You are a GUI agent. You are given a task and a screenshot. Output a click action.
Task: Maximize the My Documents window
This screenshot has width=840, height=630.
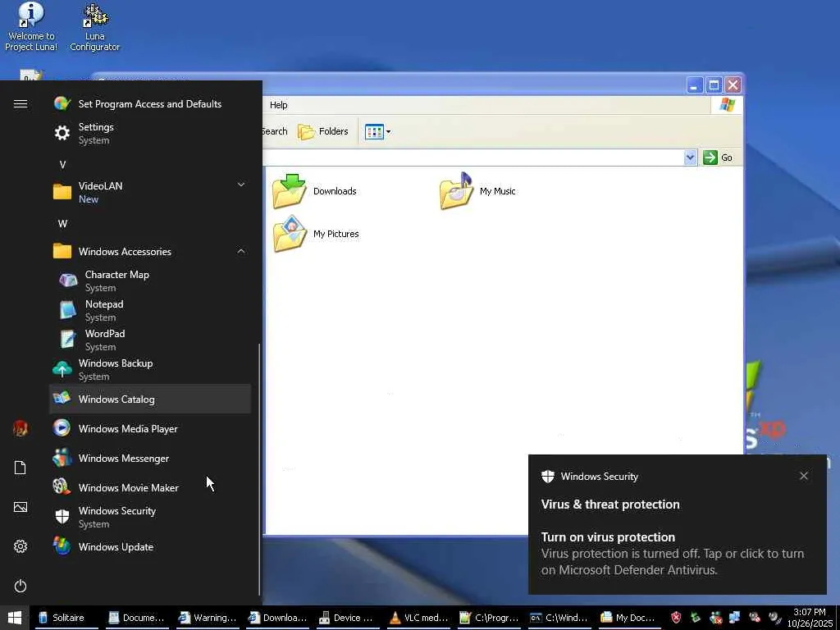714,85
